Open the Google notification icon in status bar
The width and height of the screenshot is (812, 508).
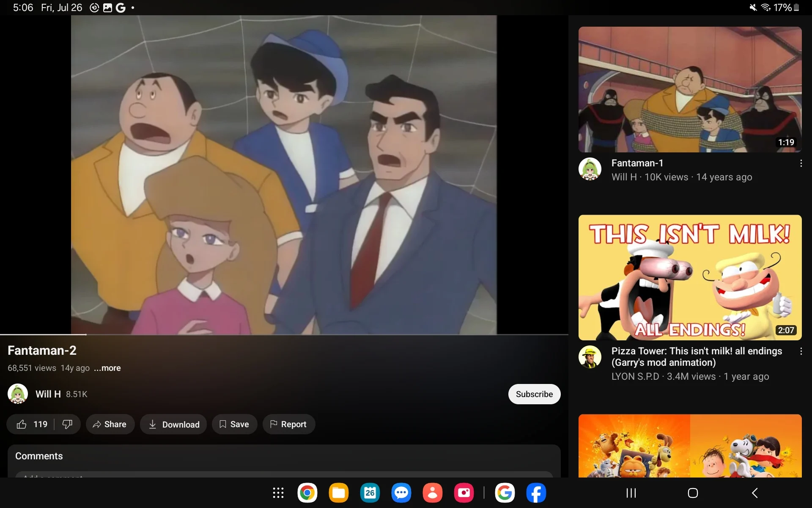[x=121, y=8]
